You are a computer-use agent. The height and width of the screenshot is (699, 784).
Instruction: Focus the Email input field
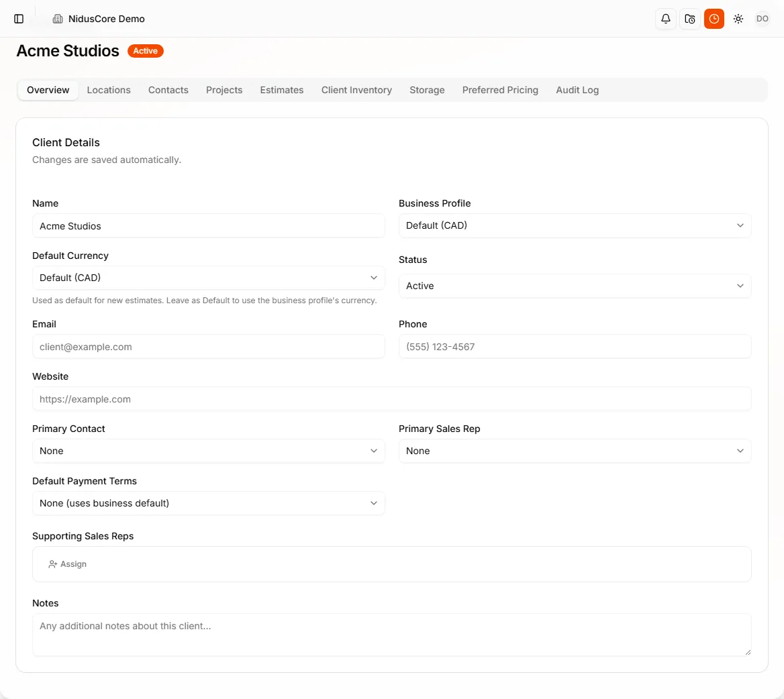(209, 347)
